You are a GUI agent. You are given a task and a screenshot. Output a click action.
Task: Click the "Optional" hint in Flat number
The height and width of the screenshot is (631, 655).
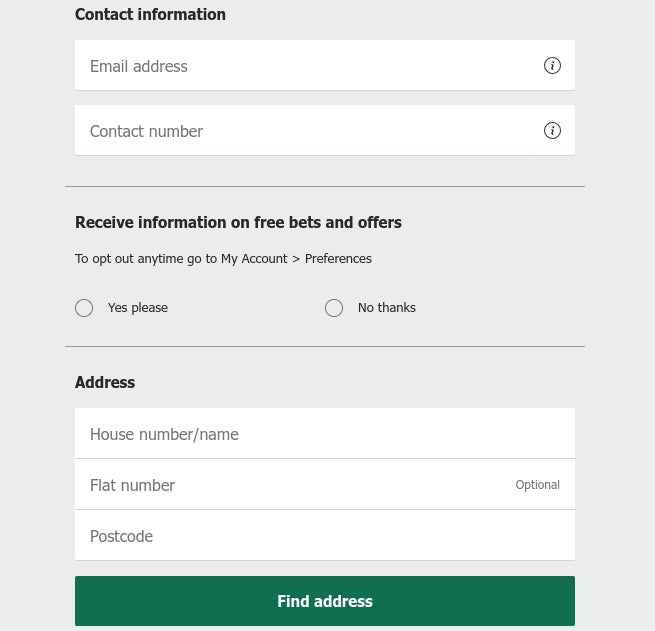(x=537, y=485)
